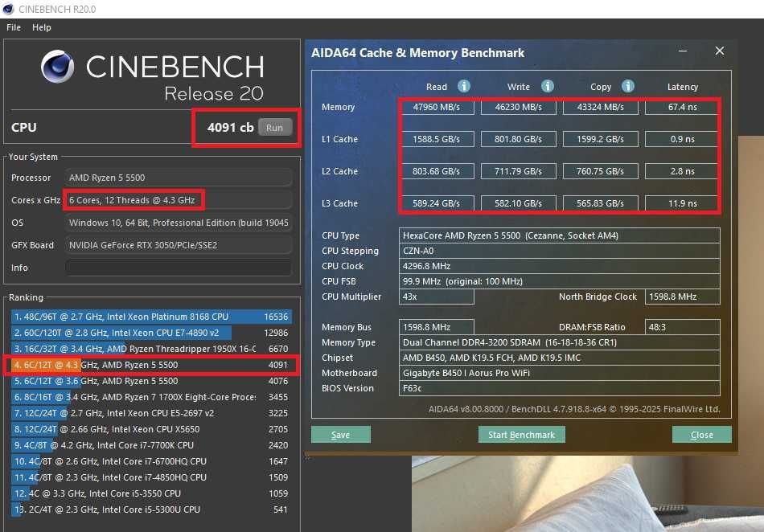This screenshot has width=764, height=532.
Task: Select ranking row Ryzen Threadripper 1950X
Action: click(151, 349)
